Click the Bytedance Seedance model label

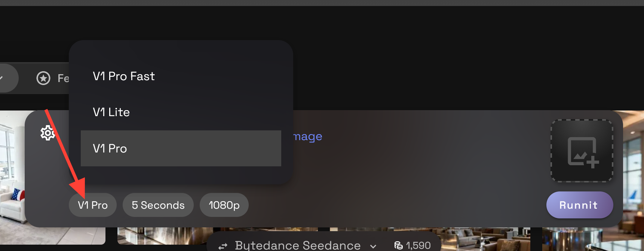pos(298,245)
